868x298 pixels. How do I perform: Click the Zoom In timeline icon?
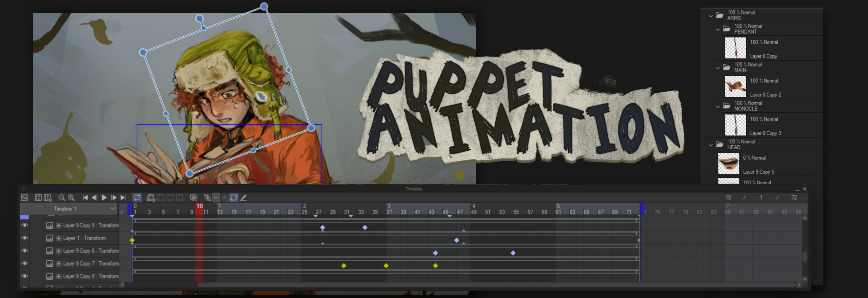tap(71, 198)
